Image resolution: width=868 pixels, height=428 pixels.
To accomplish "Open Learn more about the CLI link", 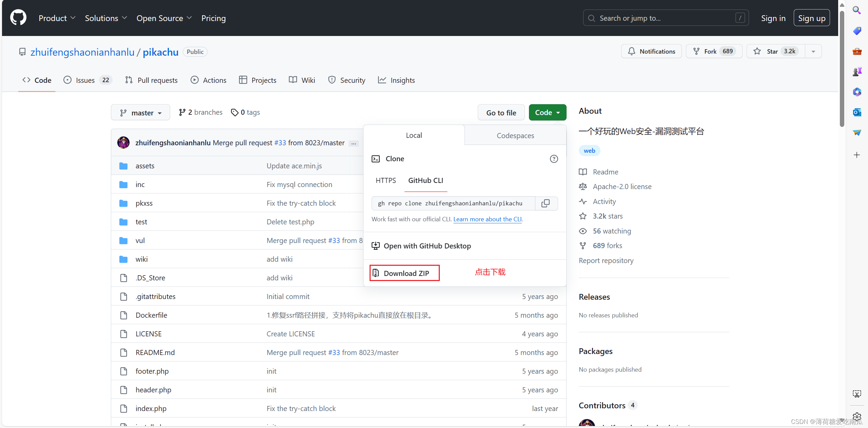I will tap(487, 219).
